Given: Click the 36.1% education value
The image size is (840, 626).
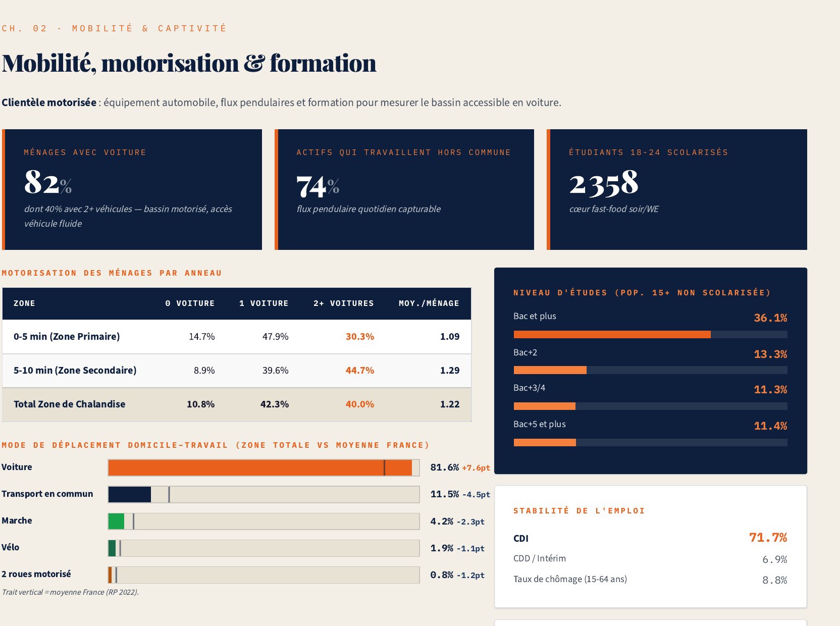Looking at the screenshot, I should pos(770,318).
